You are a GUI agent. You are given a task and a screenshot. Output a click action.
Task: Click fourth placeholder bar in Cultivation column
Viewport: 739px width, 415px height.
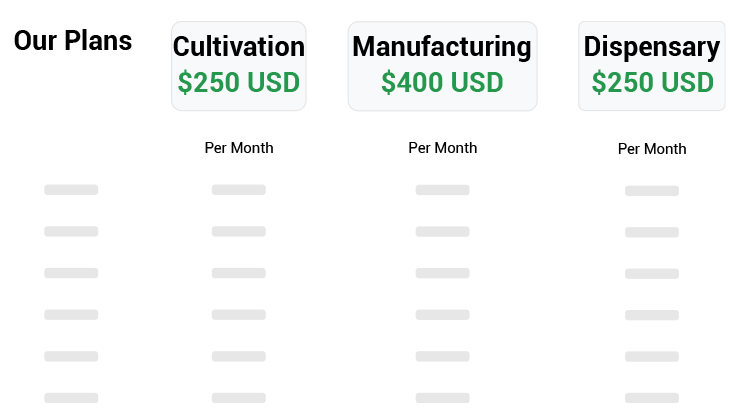click(x=239, y=315)
